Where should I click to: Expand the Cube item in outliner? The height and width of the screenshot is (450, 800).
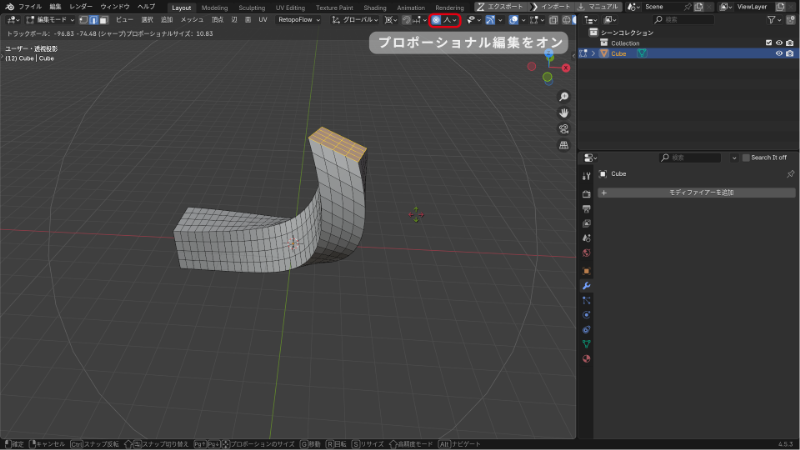(x=594, y=54)
